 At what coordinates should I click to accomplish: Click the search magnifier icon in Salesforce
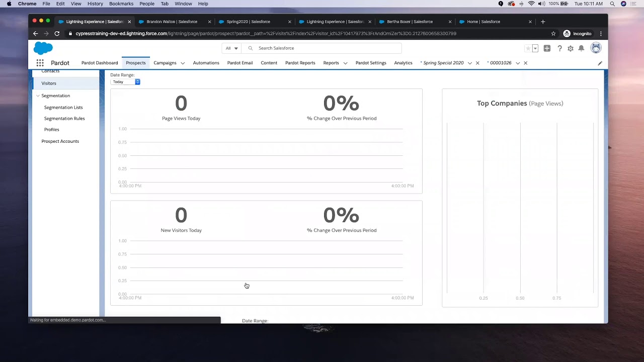(x=250, y=48)
